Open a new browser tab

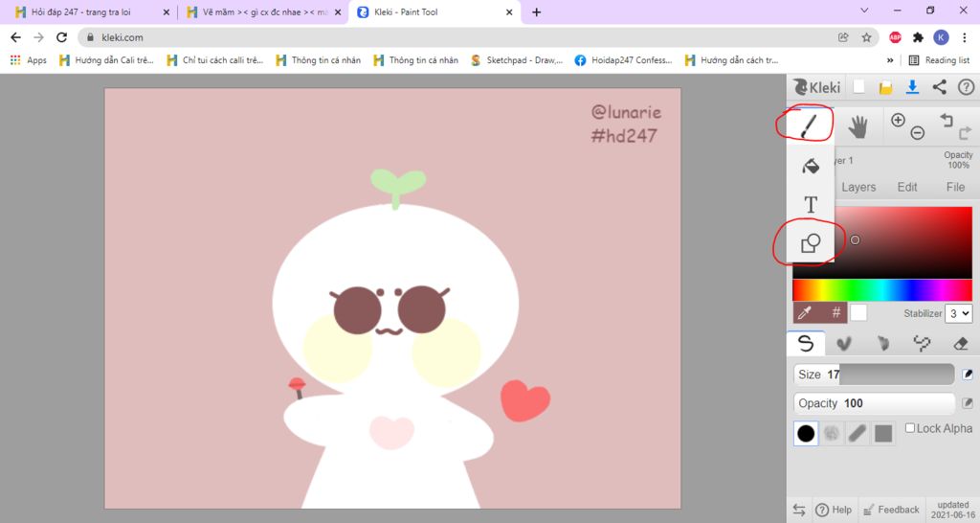coord(536,11)
